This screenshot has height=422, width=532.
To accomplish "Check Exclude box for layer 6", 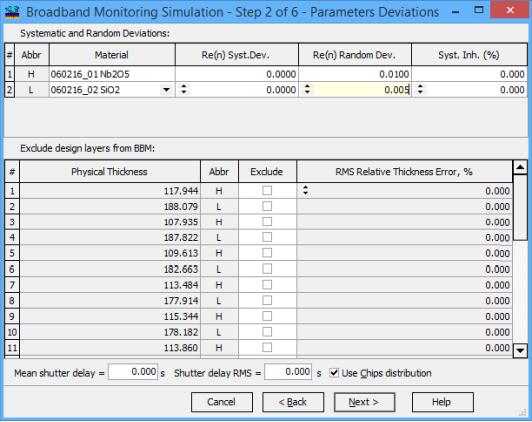I will click(x=267, y=269).
